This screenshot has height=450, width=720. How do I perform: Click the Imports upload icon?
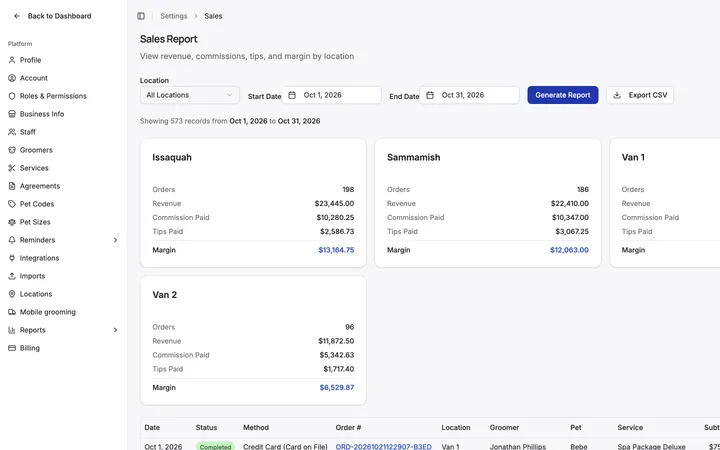point(12,276)
